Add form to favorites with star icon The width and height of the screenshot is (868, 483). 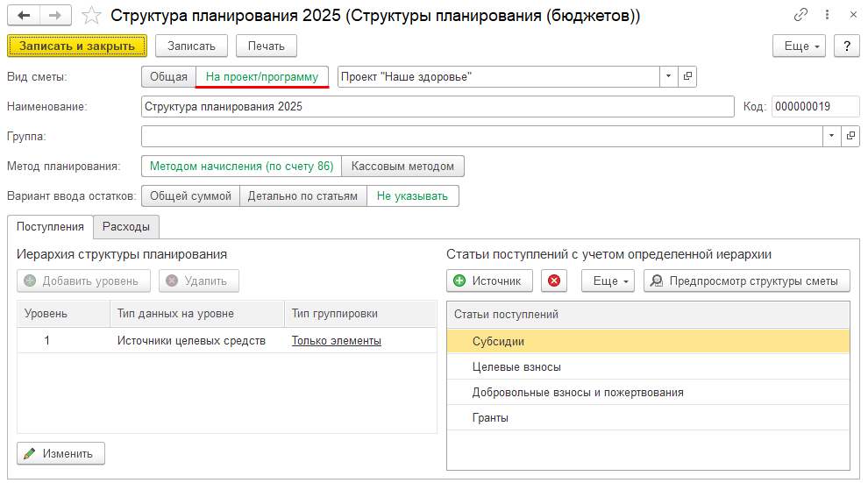click(x=91, y=16)
